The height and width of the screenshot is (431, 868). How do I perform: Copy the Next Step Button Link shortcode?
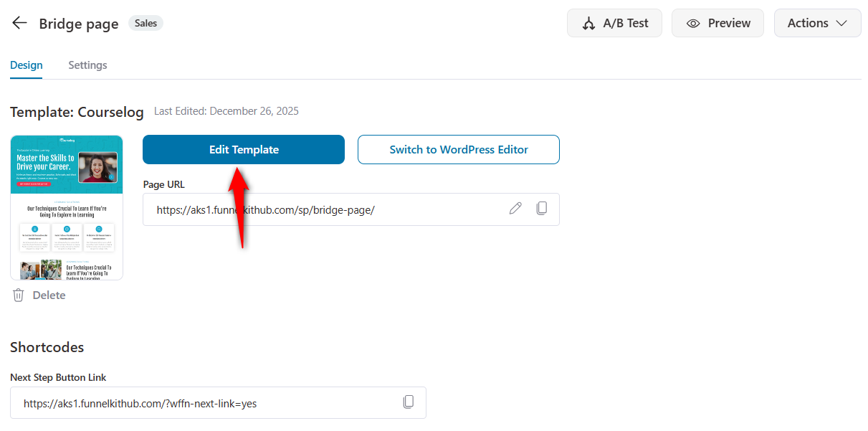coord(409,402)
